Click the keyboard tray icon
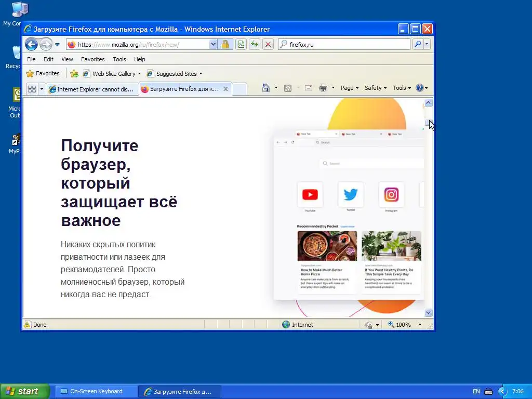 pos(488,392)
